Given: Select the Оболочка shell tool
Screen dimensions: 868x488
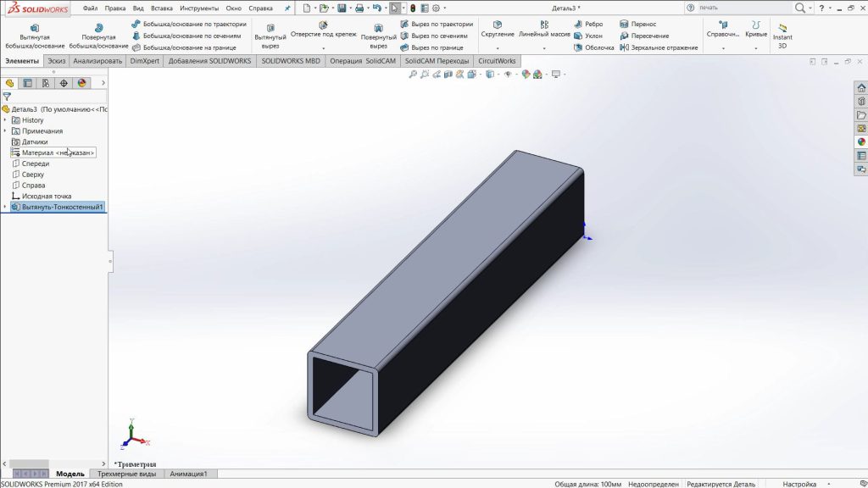Looking at the screenshot, I should pos(594,47).
